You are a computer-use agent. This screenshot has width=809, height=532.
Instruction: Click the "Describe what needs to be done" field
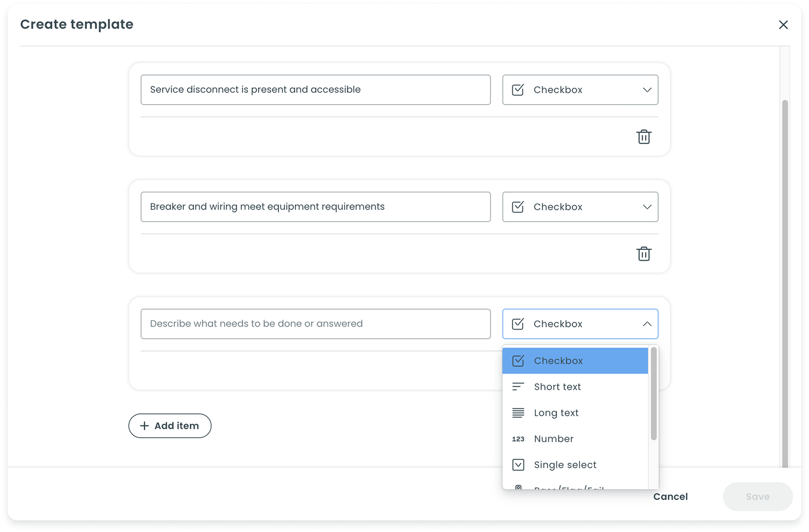point(315,324)
